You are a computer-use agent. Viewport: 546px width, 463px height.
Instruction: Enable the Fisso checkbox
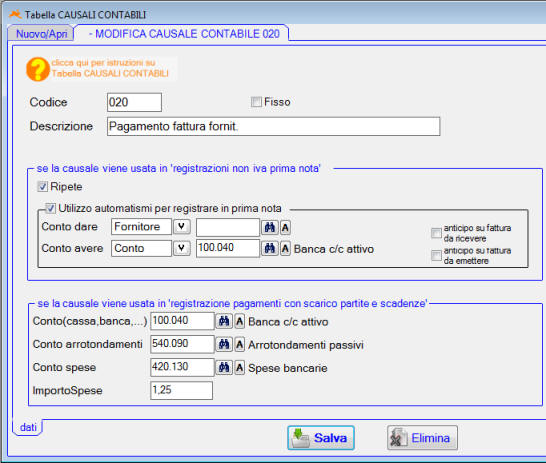click(x=256, y=102)
